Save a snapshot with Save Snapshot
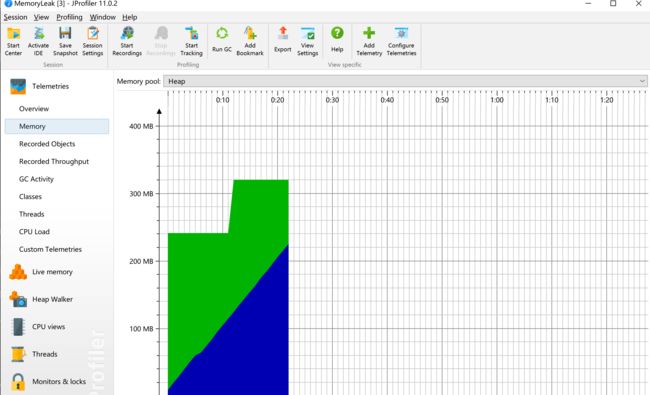 click(x=65, y=41)
